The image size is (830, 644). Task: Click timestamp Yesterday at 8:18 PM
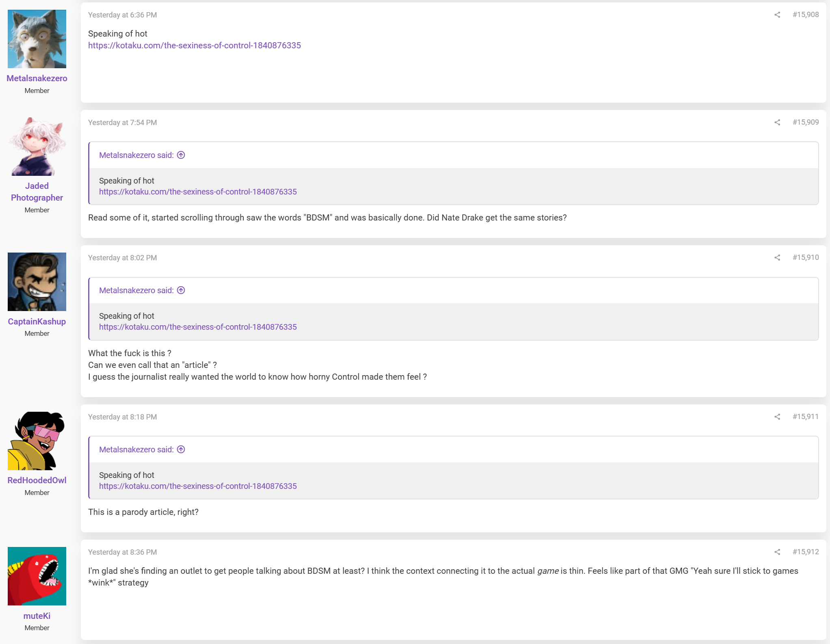122,417
